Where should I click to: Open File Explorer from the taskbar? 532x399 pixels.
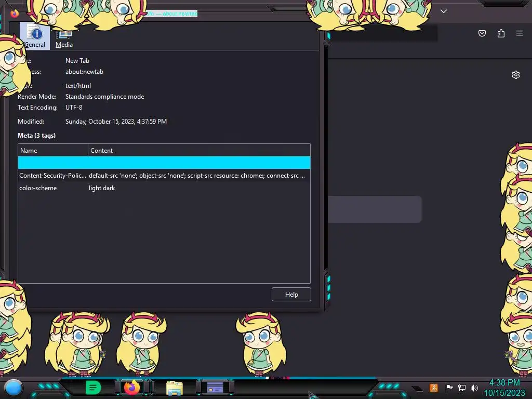click(175, 388)
